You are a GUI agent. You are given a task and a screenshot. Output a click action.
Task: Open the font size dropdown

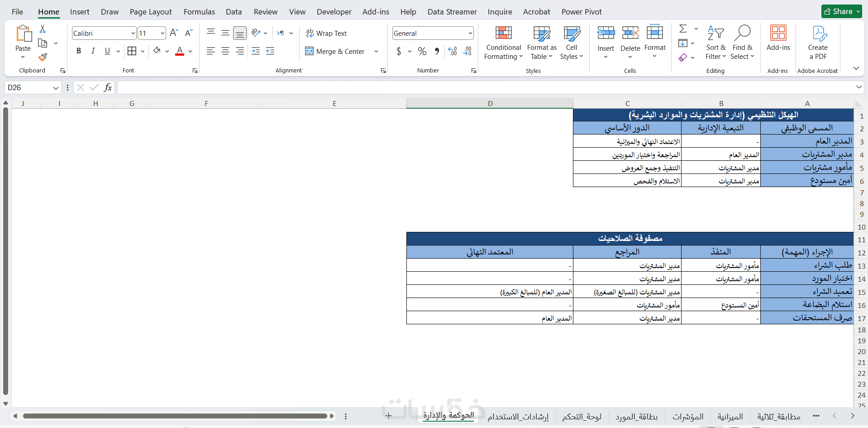[x=162, y=33]
